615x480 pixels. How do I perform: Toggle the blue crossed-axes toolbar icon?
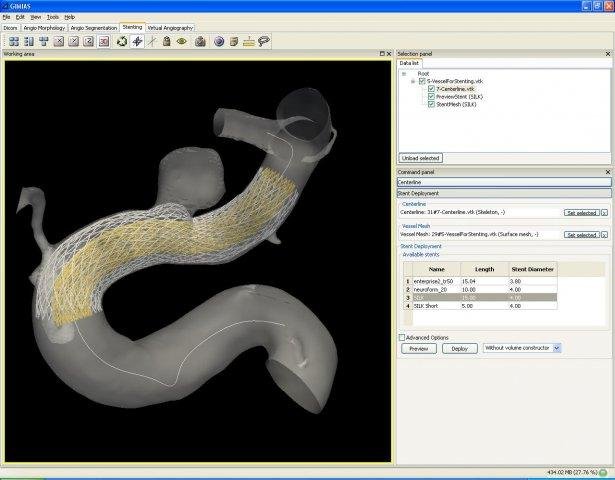(x=137, y=41)
